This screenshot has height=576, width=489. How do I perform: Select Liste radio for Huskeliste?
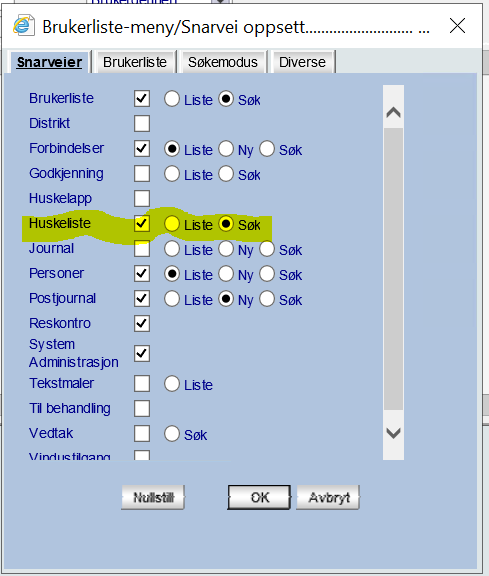[x=172, y=224]
